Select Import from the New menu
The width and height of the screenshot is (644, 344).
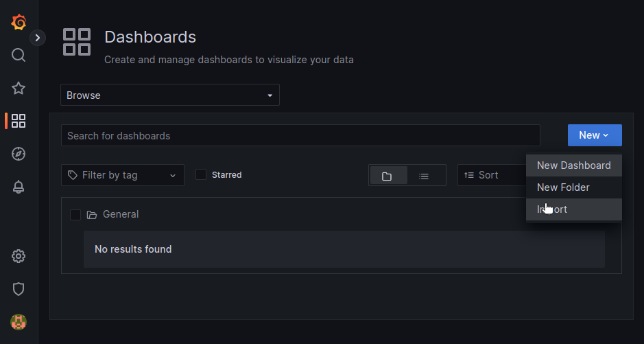pos(574,209)
